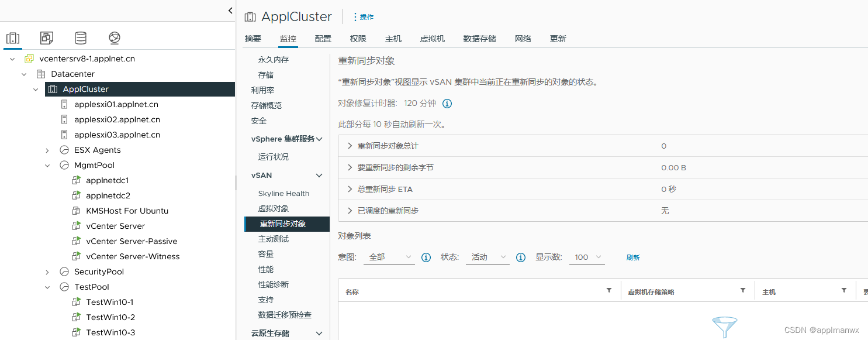Click the VM icon for KMSHost For Ubuntu
Screen dimensions: 868x340
(x=76, y=211)
